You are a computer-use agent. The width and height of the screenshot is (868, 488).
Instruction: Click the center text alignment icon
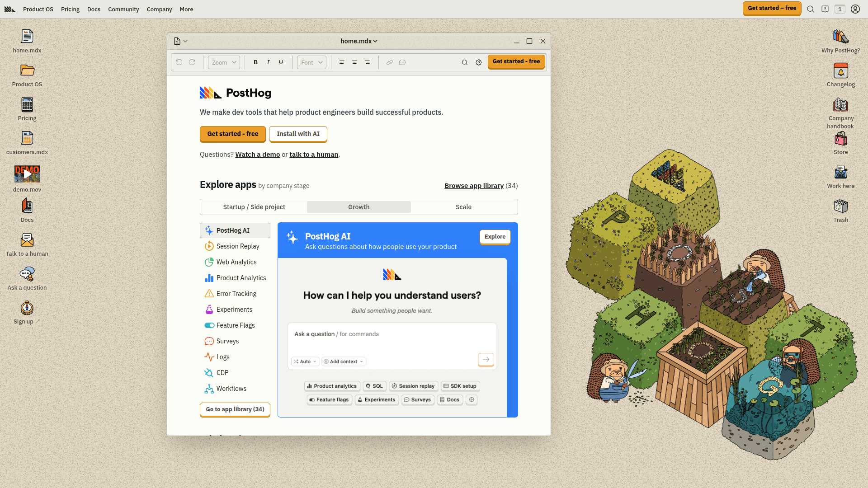(x=354, y=62)
